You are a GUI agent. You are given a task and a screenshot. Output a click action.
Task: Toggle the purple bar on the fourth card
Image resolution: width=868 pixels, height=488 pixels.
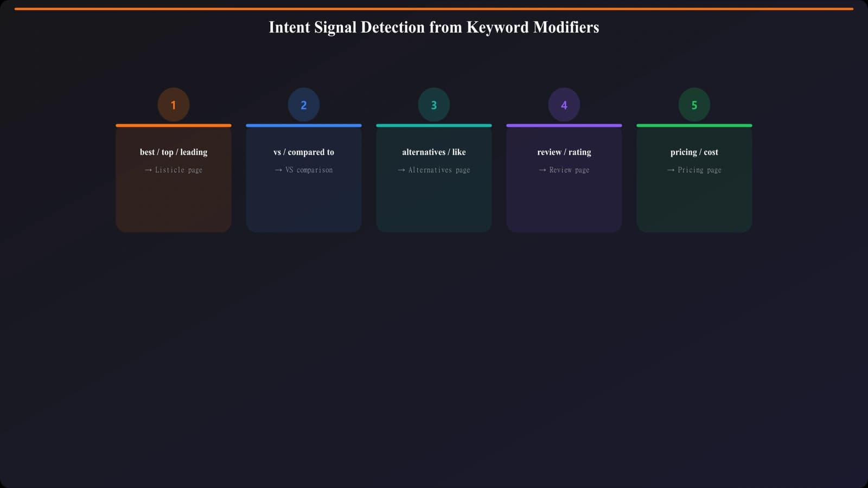564,125
